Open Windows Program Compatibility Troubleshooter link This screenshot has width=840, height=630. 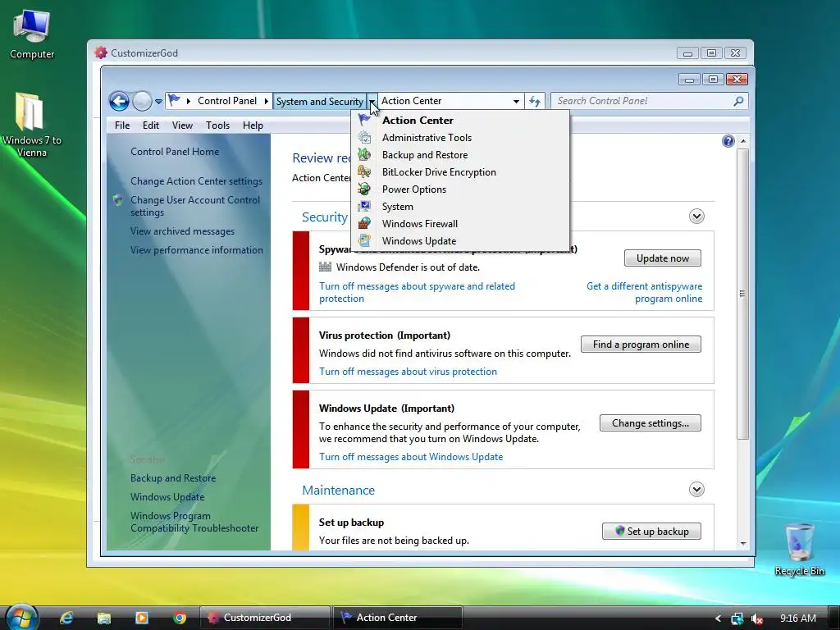194,522
